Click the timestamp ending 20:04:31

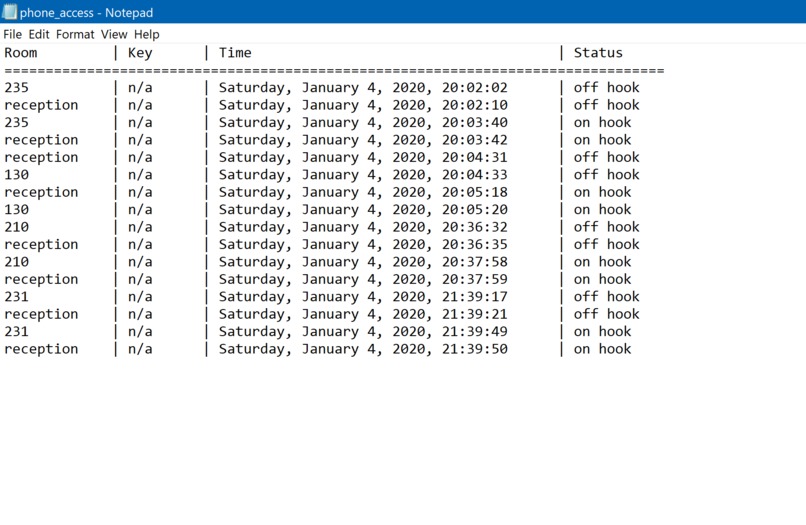[x=363, y=158]
